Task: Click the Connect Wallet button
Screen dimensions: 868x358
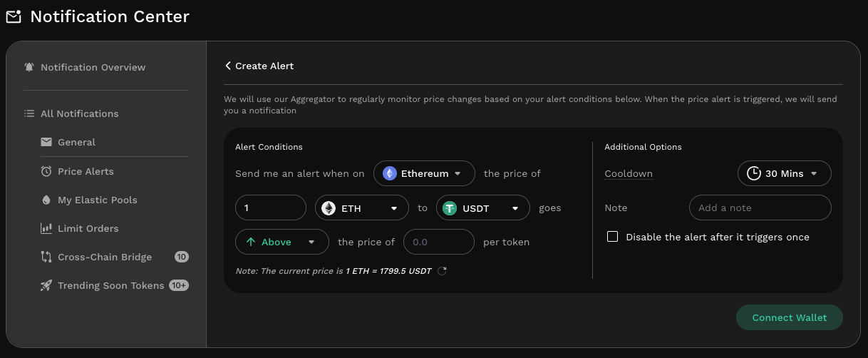Action: pyautogui.click(x=789, y=317)
